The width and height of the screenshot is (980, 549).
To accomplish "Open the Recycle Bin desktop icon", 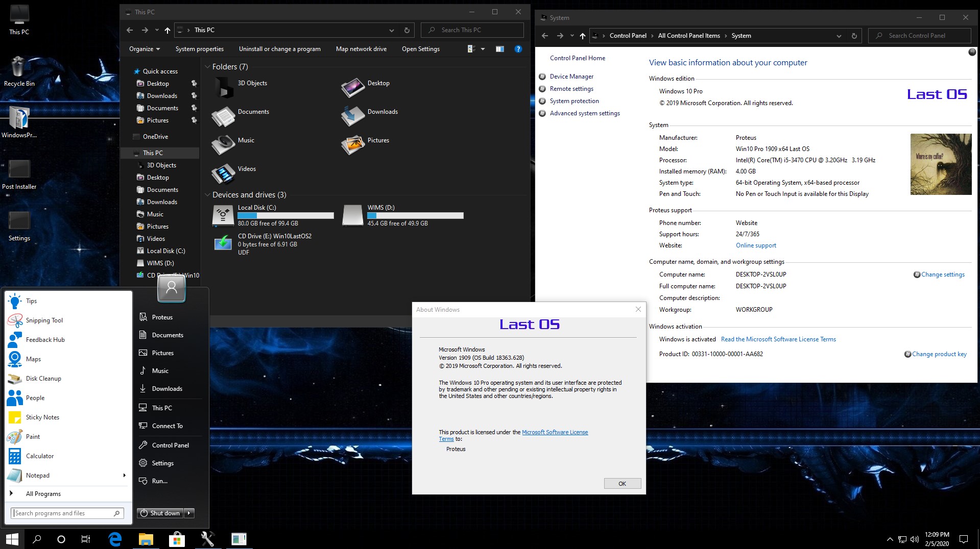I will [x=19, y=71].
